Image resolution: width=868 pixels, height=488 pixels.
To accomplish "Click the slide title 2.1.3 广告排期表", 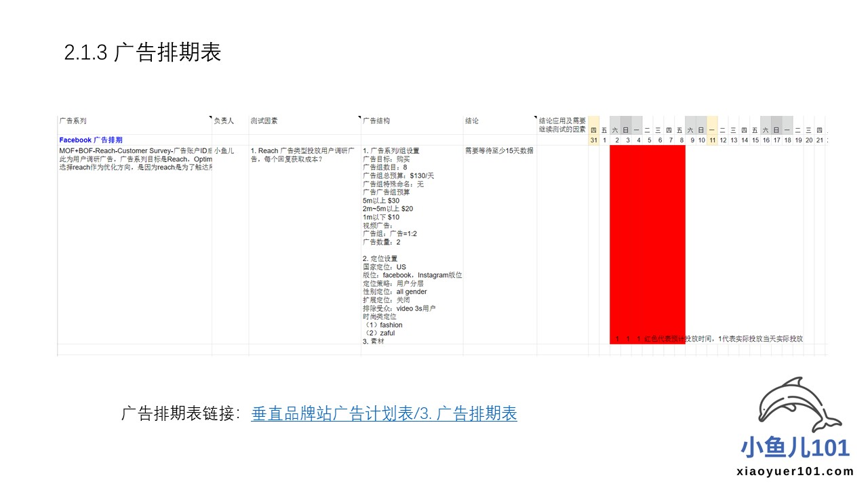I will tap(142, 53).
